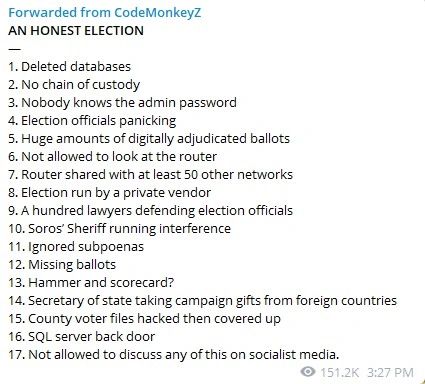This screenshot has height=384, width=425.
Task: Click the Missing ballots line
Action: (62, 265)
